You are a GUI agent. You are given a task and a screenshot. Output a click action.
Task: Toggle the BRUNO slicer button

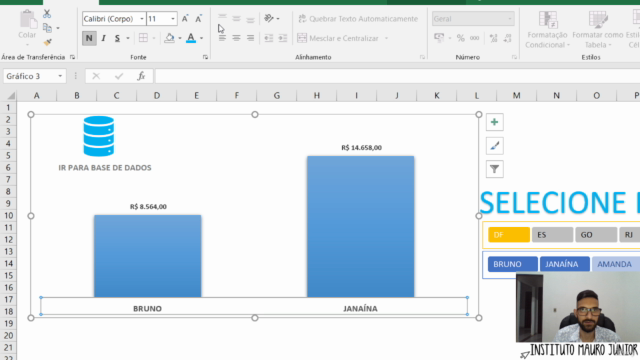(513, 264)
